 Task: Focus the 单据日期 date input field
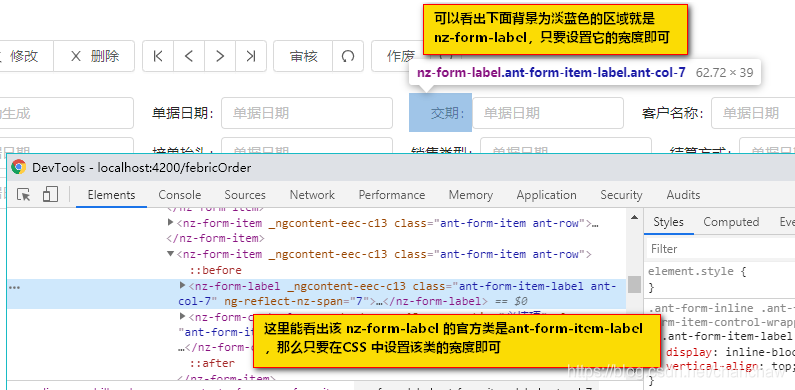pos(307,113)
